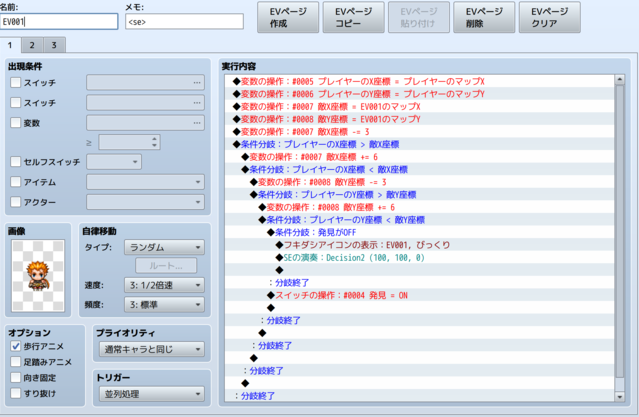
Task: Enable the セルフスイッチ condition checkbox
Action: 15,162
